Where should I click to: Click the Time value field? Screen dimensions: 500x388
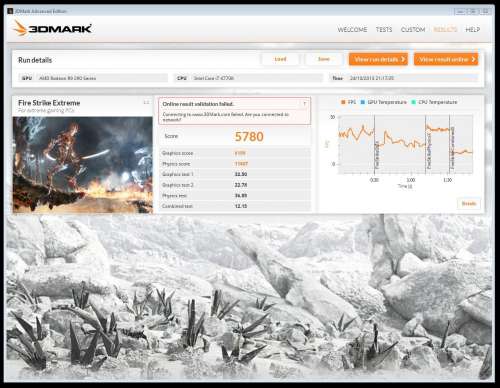tap(413, 78)
